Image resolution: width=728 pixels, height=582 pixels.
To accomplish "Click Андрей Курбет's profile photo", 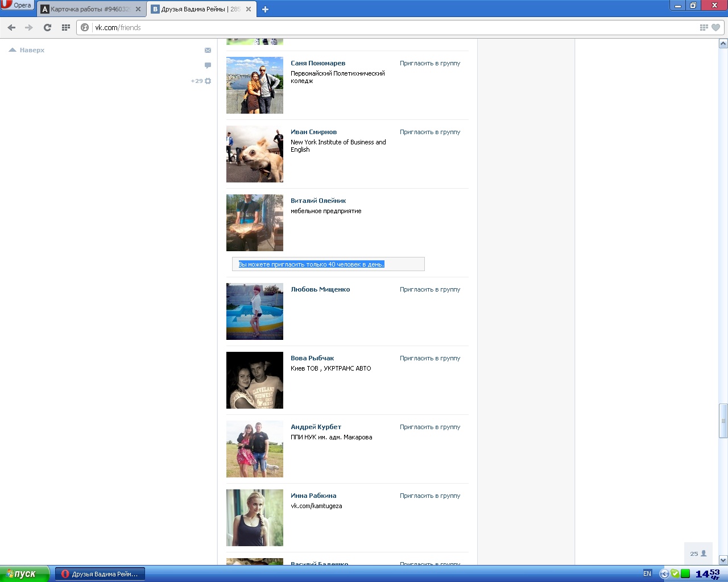I will click(255, 449).
